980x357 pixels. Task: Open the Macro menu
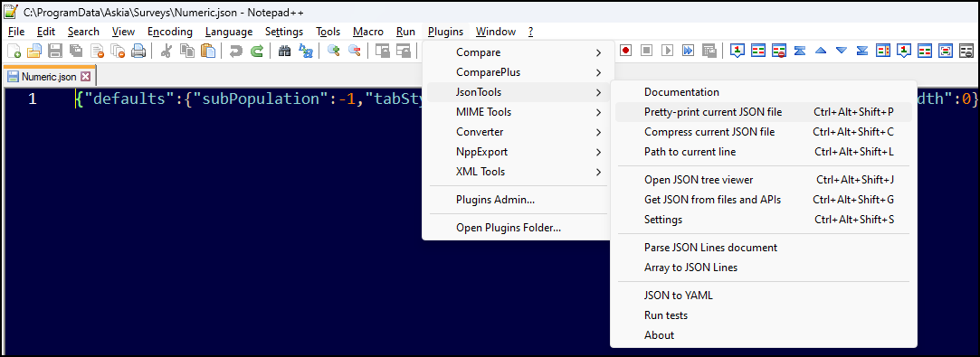point(368,32)
